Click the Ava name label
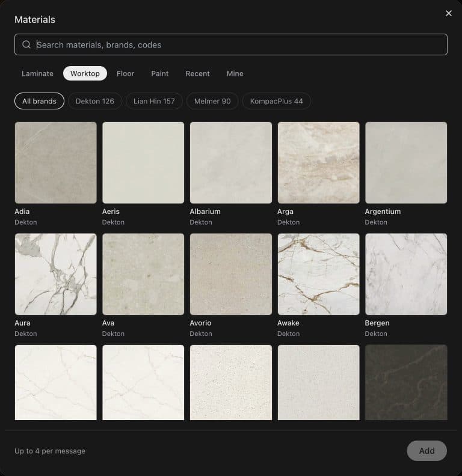Viewport: 462px width, 476px height. (108, 323)
